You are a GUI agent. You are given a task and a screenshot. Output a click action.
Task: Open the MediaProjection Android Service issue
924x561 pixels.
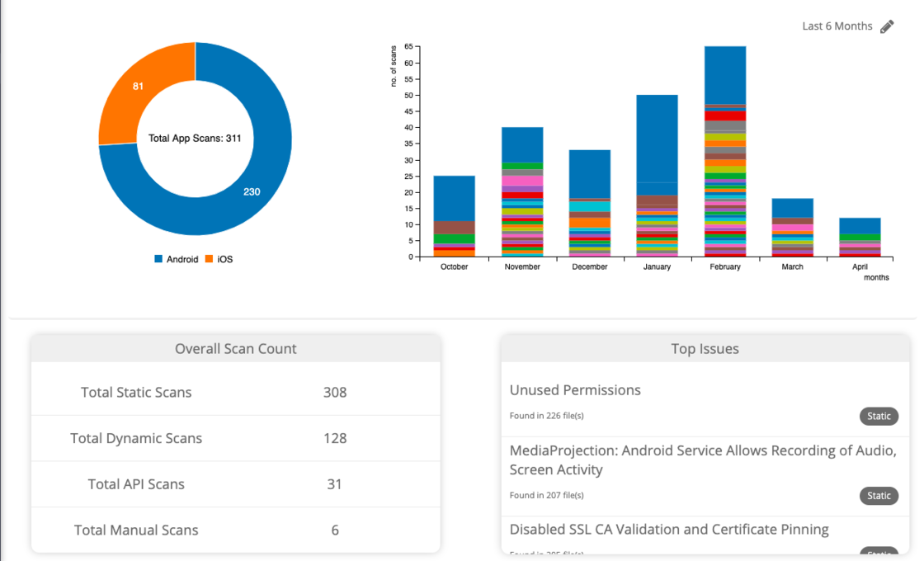703,460
